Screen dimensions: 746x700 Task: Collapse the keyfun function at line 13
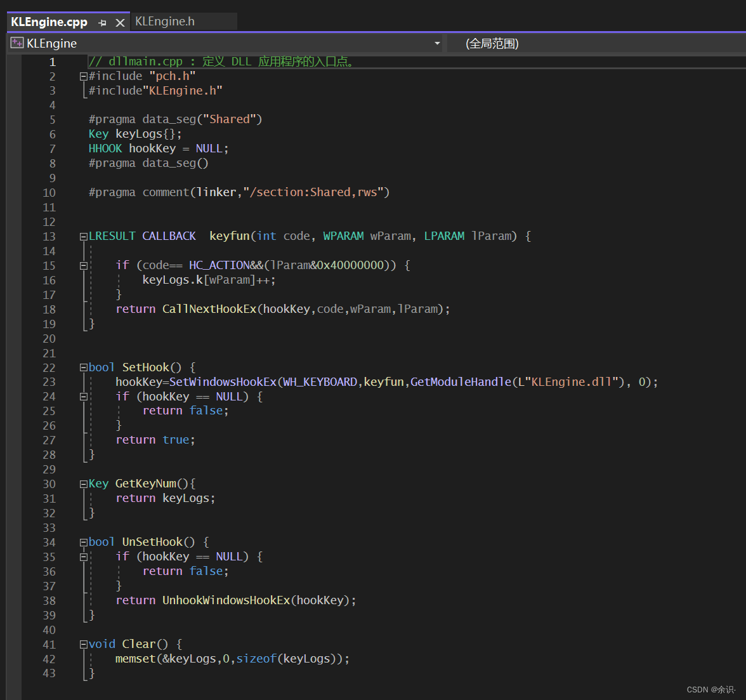point(83,236)
